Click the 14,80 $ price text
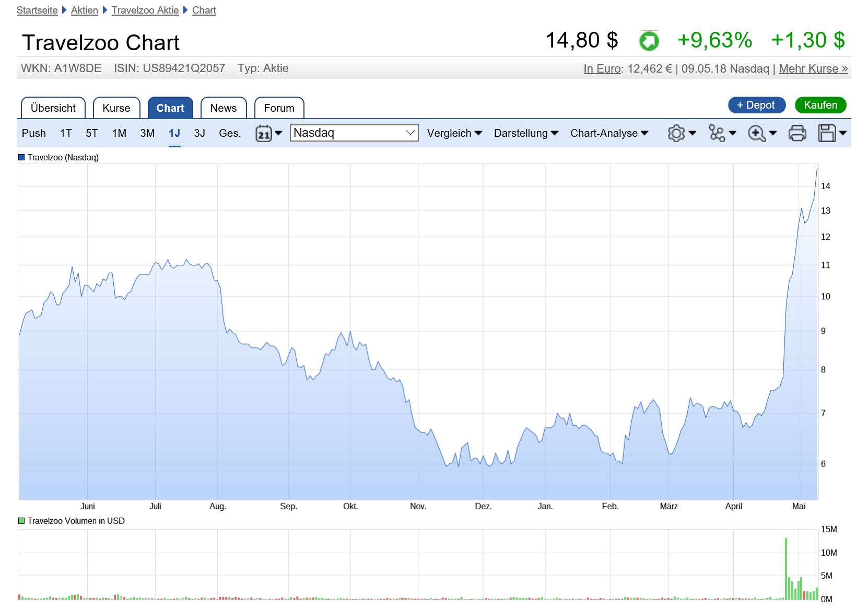 pos(582,40)
